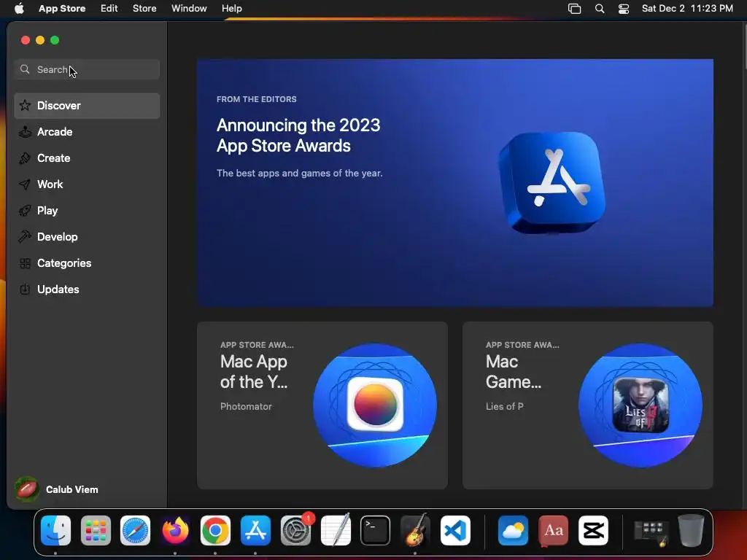
Task: Launch TextEdit from the Dock
Action: pyautogui.click(x=336, y=531)
